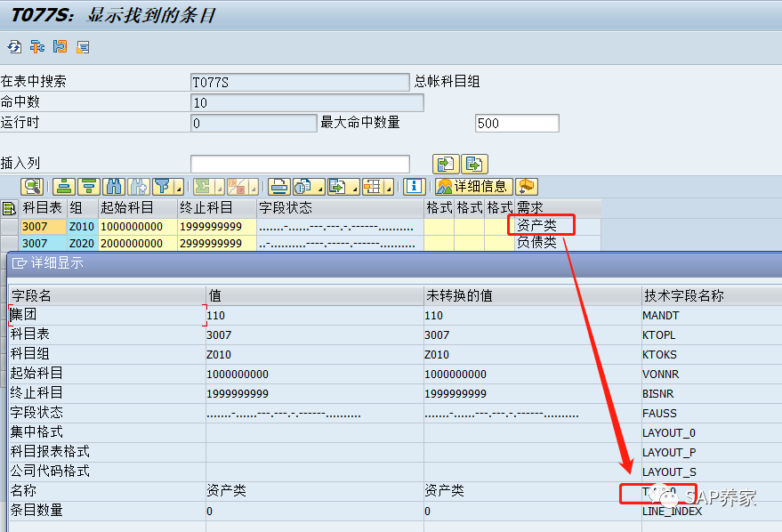Viewport: 782px width, 532px height.
Task: Click the 在表中搜索 field containing T077S
Action: click(300, 82)
